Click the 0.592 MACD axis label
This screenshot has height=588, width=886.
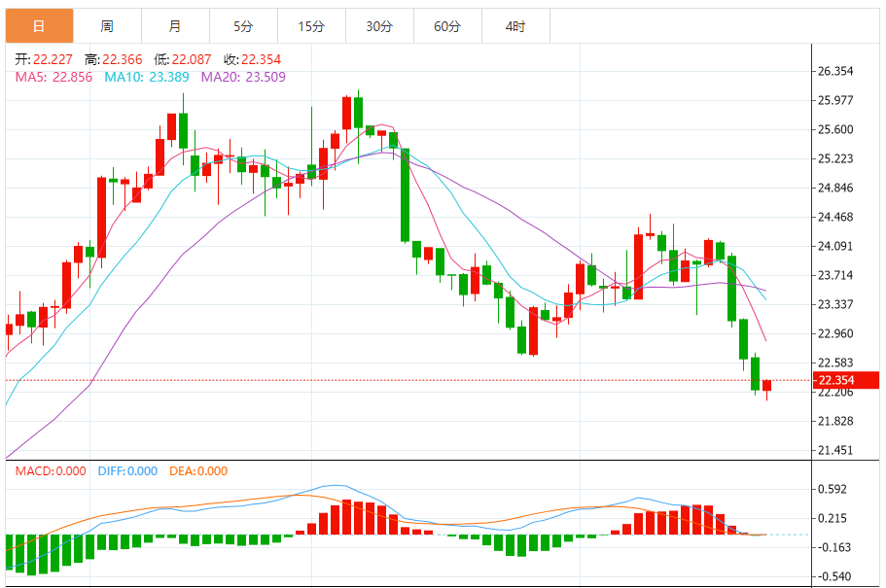tap(833, 489)
